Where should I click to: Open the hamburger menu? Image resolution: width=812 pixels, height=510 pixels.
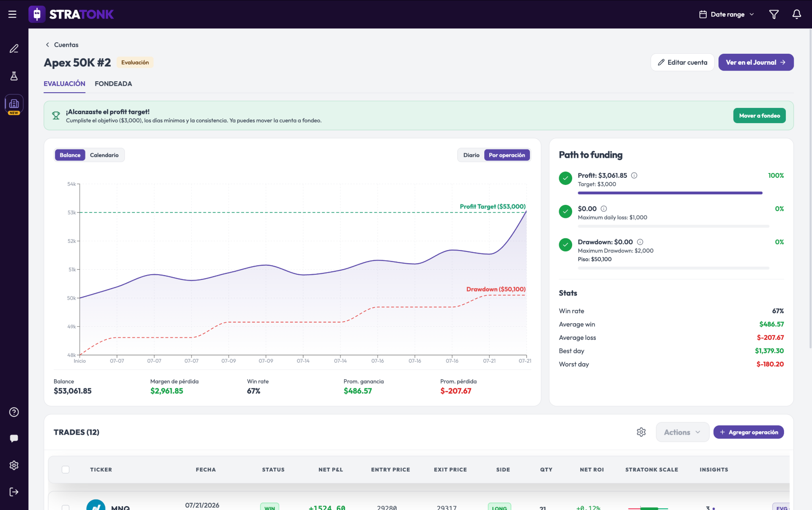click(x=12, y=14)
